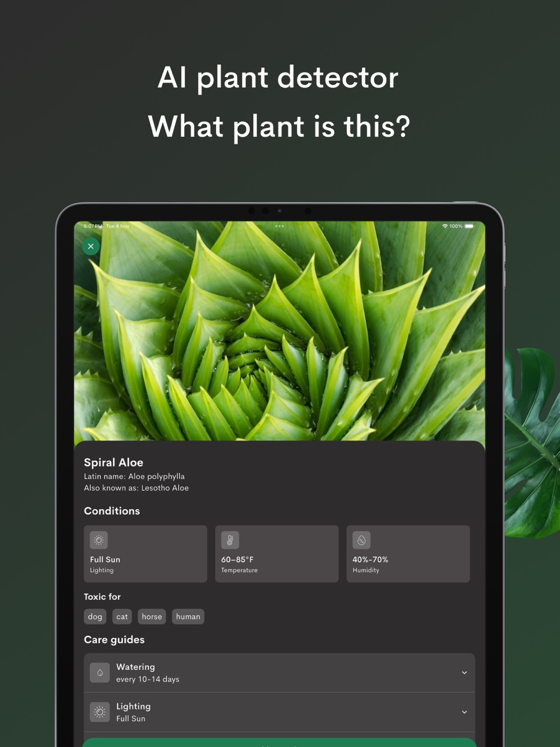Tap the Wi-Fi status icon
Image resolution: width=560 pixels, height=747 pixels.
(445, 226)
